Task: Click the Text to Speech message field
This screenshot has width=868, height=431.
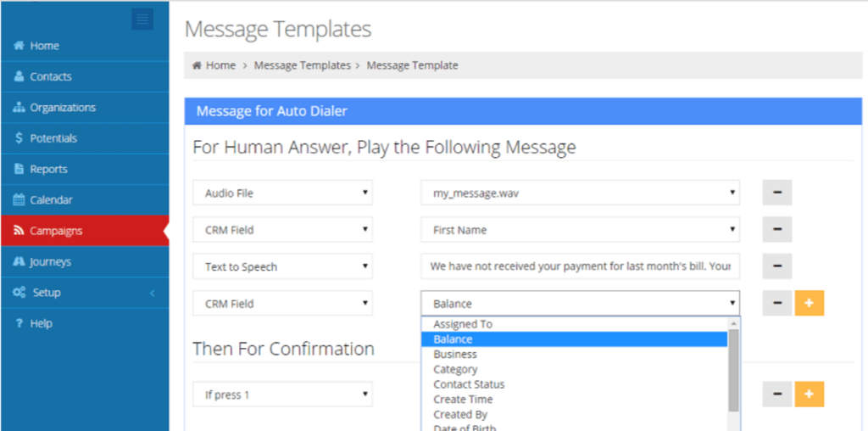Action: (580, 266)
